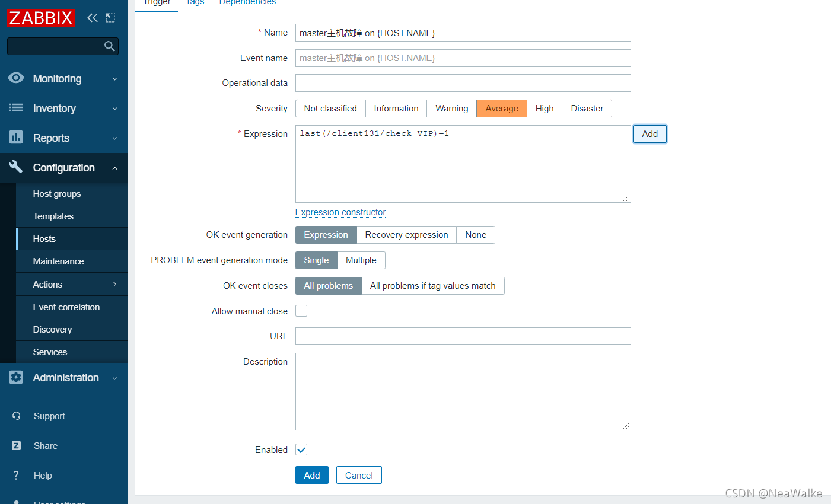Select Expression for OK event generation
Image resolution: width=831 pixels, height=504 pixels.
click(326, 235)
